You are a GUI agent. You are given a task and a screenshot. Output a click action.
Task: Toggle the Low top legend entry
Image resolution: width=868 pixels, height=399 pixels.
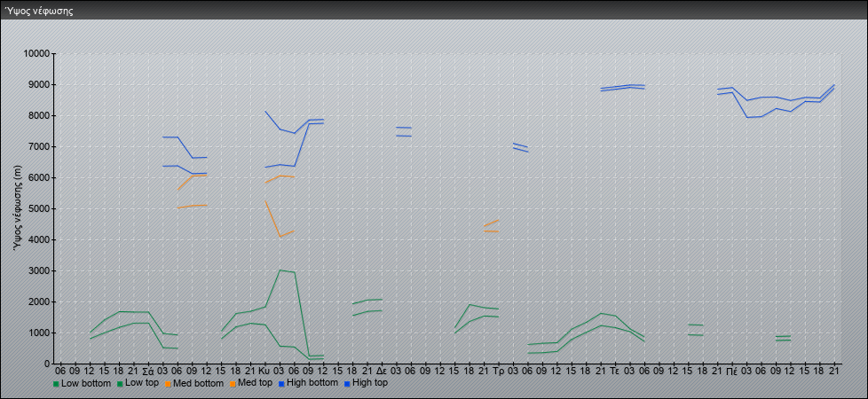(138, 383)
